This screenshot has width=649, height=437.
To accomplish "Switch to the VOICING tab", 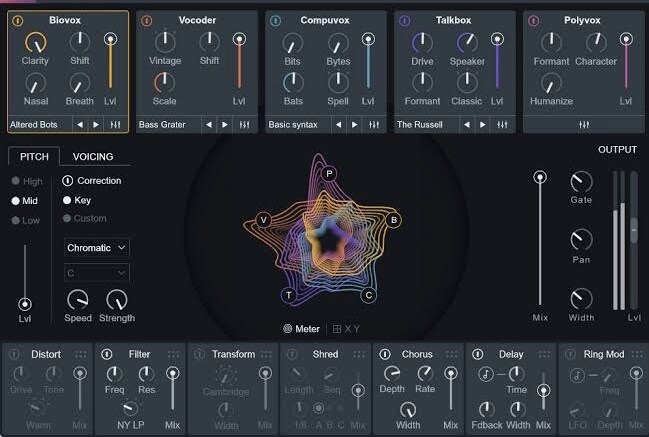I will click(93, 156).
